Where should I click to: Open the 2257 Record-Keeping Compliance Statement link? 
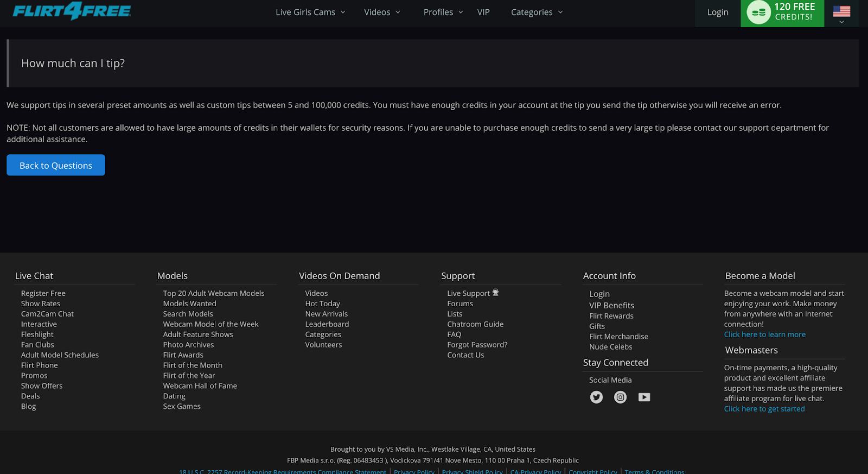[x=283, y=471]
